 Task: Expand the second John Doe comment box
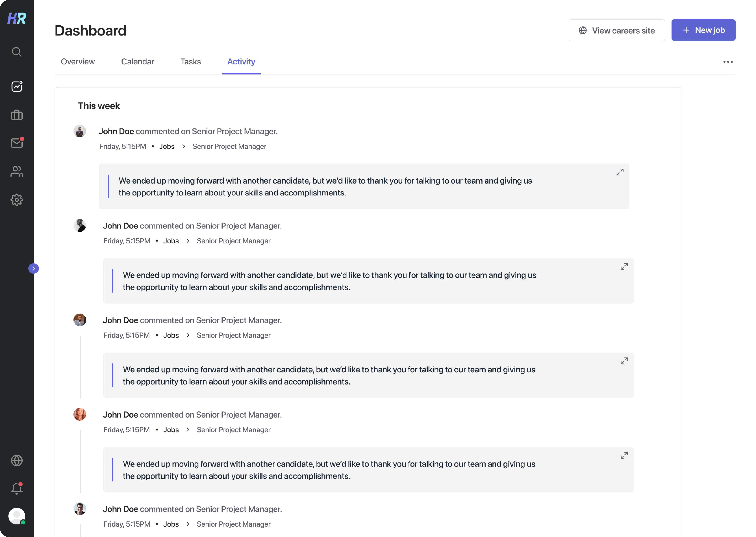point(624,266)
